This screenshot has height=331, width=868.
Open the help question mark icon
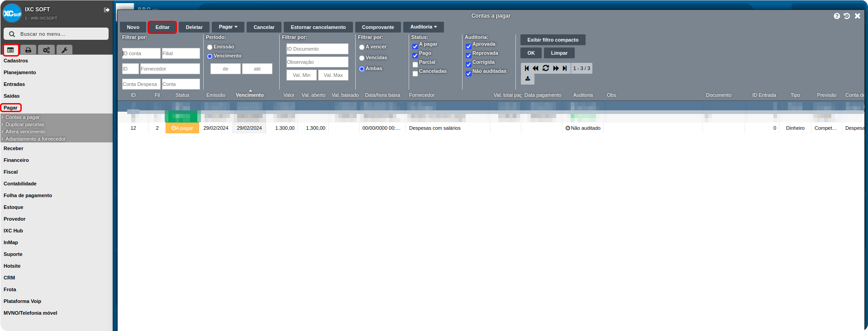pyautogui.click(x=837, y=16)
